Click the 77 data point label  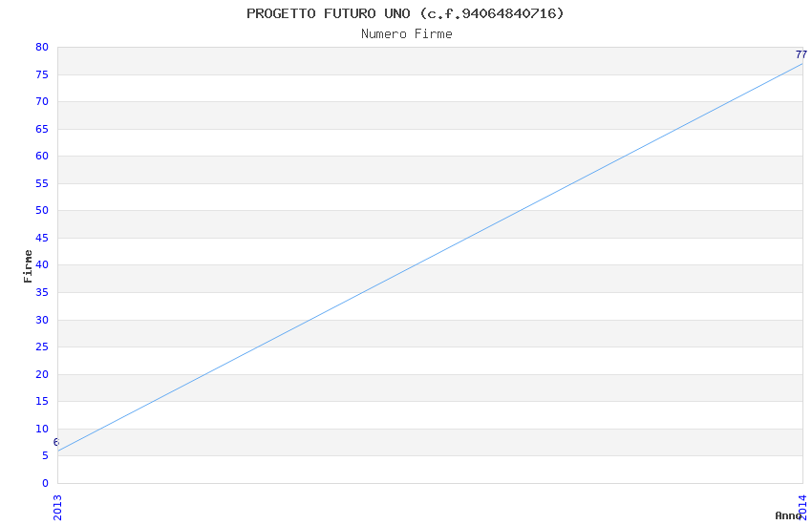801,55
